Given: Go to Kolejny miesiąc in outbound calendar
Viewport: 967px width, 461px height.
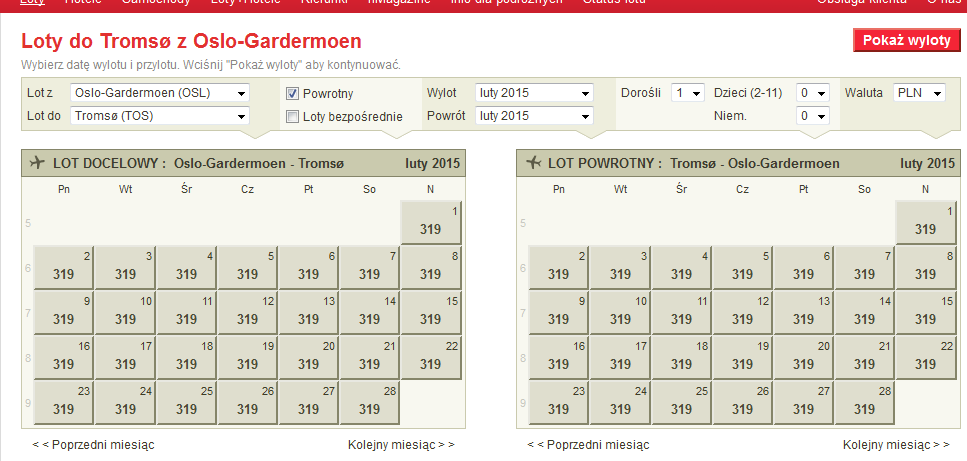Looking at the screenshot, I should [401, 444].
